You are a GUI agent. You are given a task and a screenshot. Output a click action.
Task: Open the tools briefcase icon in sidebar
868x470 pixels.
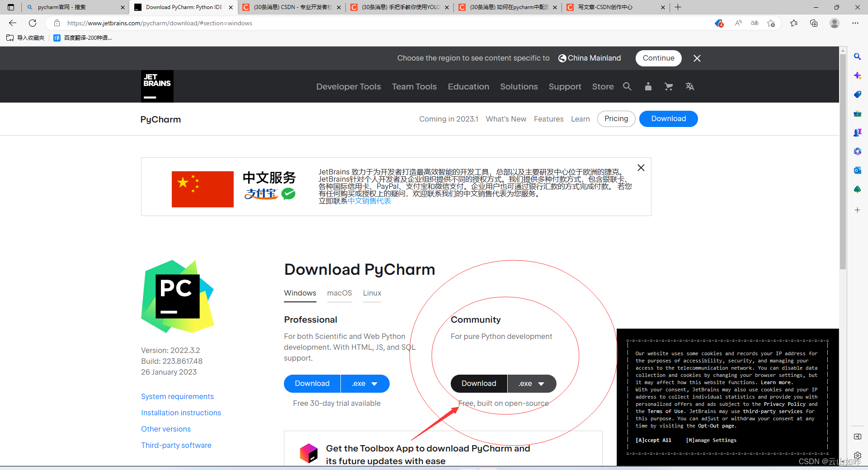pos(857,113)
